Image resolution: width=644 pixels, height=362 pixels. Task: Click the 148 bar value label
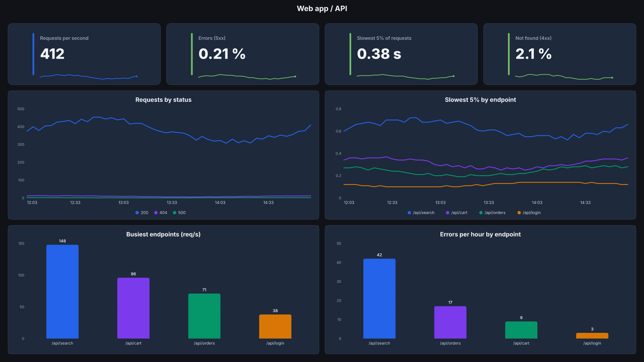62,241
